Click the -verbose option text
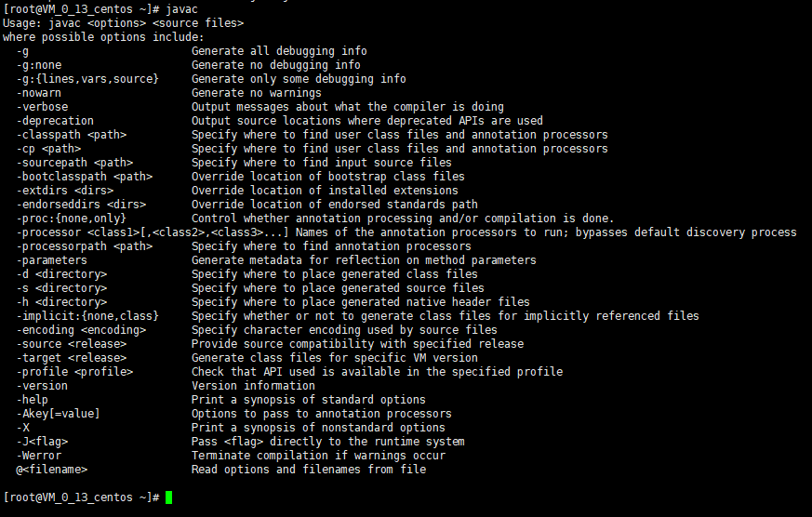This screenshot has height=517, width=812. coord(42,107)
